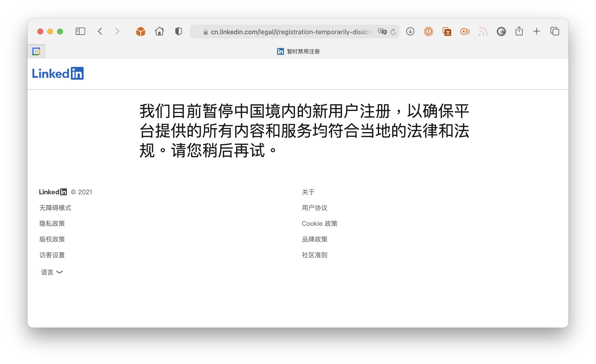Open the Share menu

pyautogui.click(x=519, y=31)
